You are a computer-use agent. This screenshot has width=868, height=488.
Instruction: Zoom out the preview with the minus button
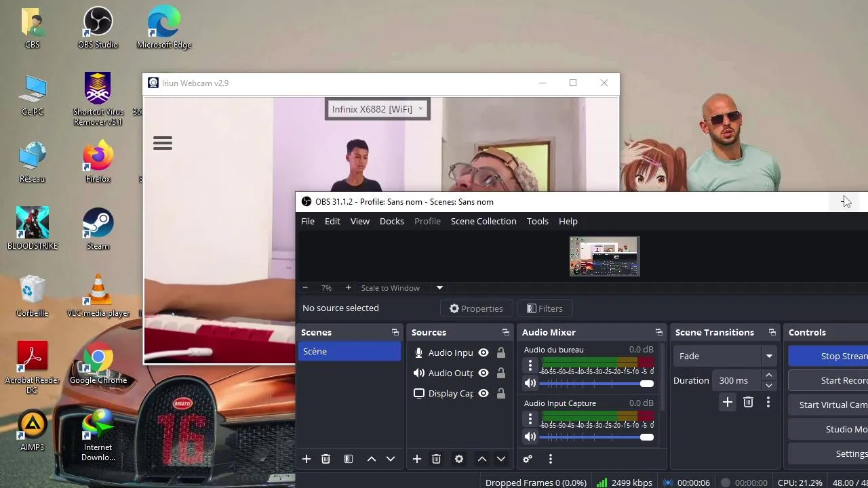[x=305, y=288]
